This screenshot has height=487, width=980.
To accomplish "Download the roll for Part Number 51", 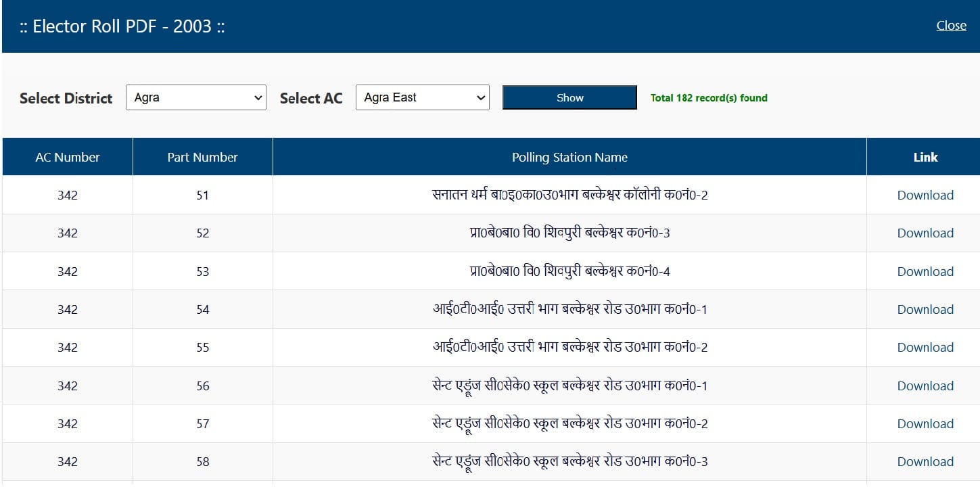I will pyautogui.click(x=925, y=195).
